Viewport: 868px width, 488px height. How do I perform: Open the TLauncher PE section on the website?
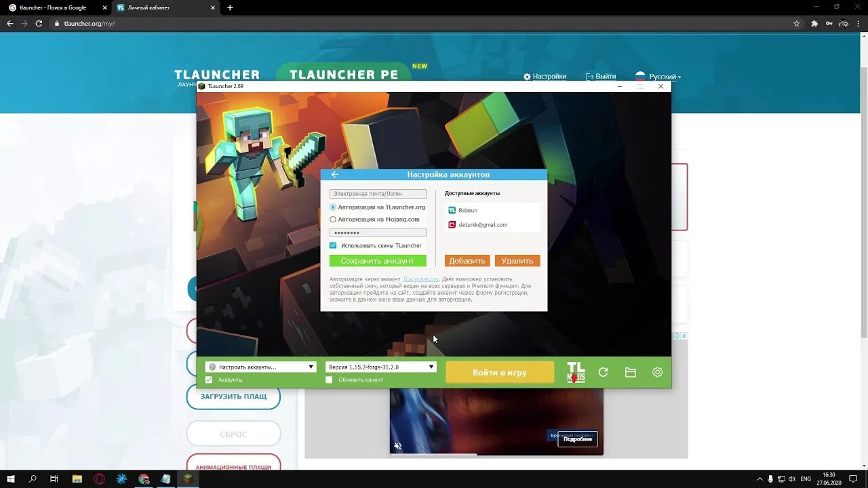(x=343, y=74)
